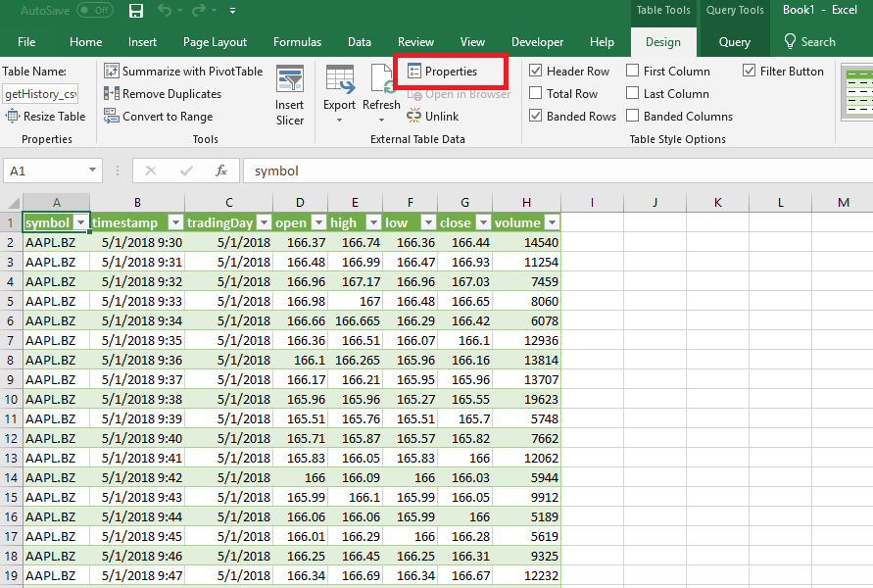Click the Save icon in the title bar

tap(136, 11)
